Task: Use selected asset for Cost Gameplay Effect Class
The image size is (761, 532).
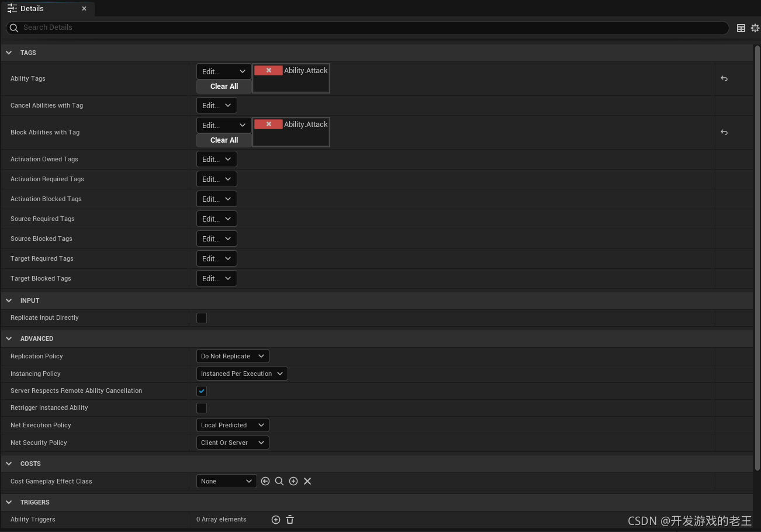Action: 265,481
